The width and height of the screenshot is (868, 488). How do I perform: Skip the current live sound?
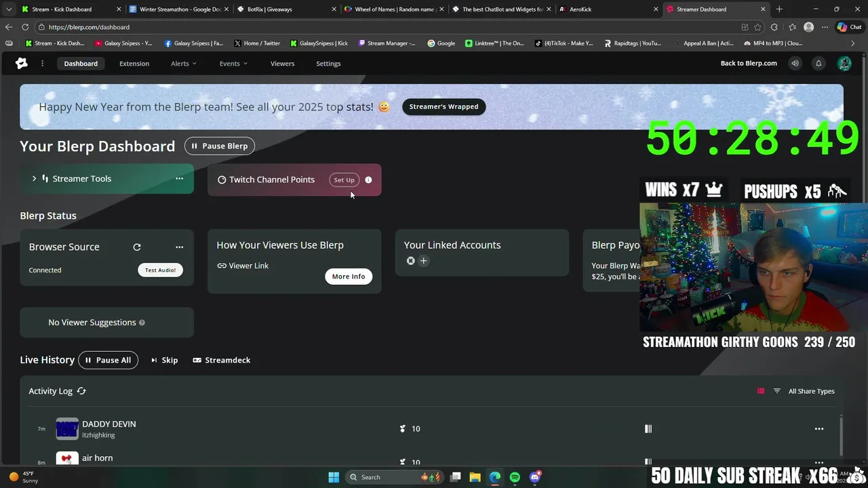pos(164,360)
